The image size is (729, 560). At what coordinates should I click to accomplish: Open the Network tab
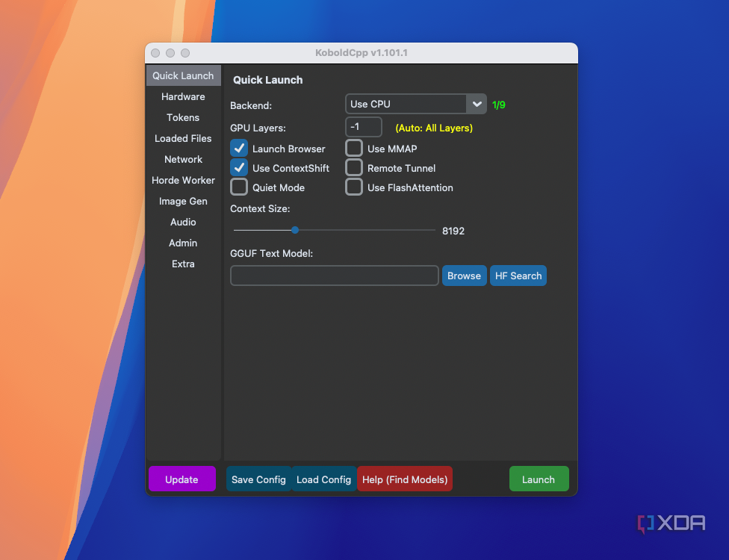tap(183, 159)
